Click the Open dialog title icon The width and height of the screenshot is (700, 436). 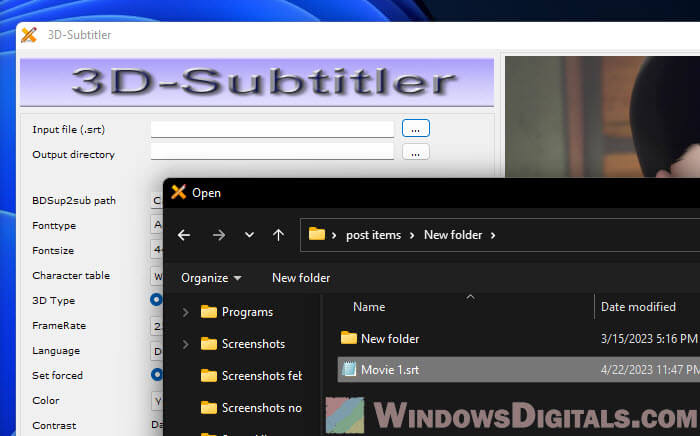pyautogui.click(x=179, y=192)
